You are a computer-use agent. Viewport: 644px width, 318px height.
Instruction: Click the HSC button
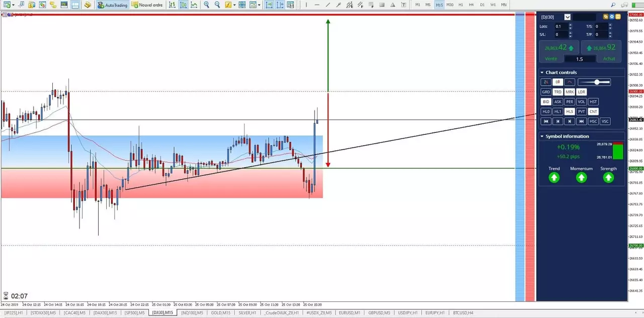[x=593, y=121]
